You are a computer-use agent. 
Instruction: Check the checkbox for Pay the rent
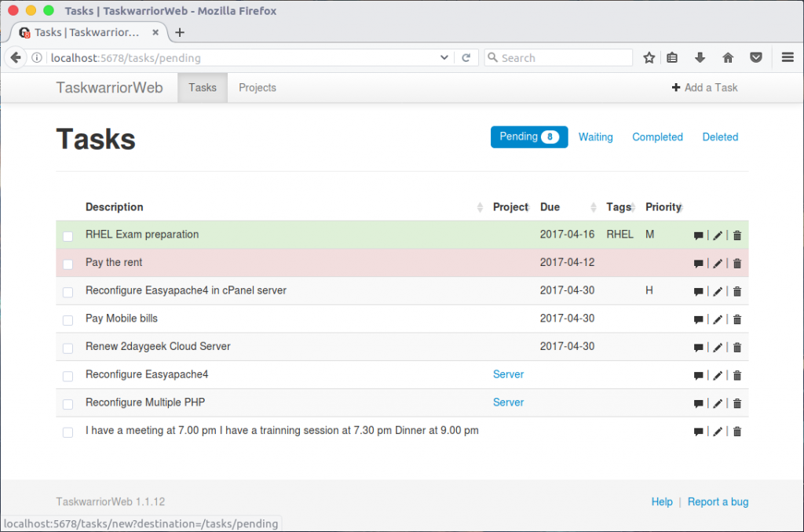click(x=68, y=264)
